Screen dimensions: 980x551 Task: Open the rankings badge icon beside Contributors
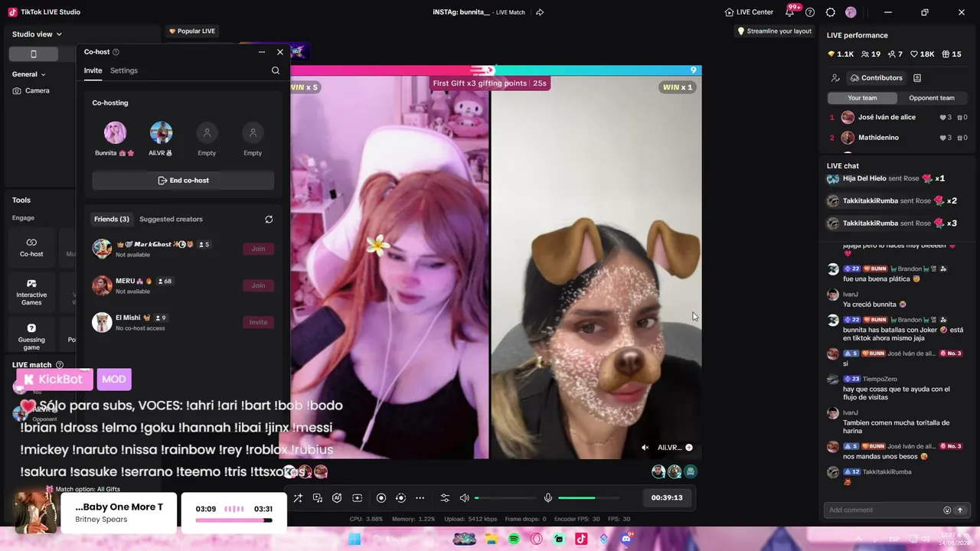917,78
